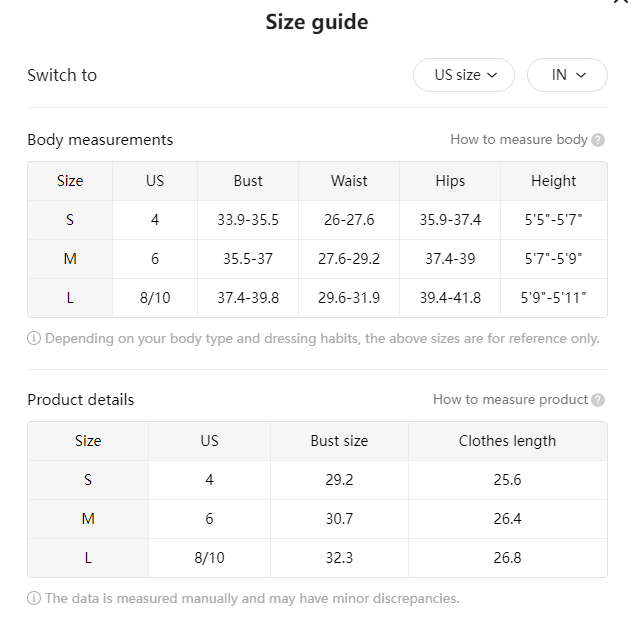The width and height of the screenshot is (631, 628).
Task: Click the info icon before body type note
Action: tap(34, 338)
